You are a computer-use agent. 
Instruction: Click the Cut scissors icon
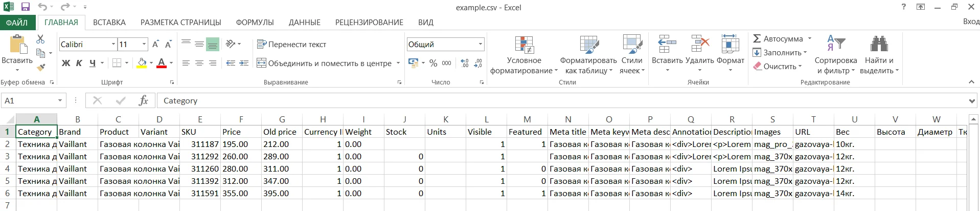click(x=40, y=39)
